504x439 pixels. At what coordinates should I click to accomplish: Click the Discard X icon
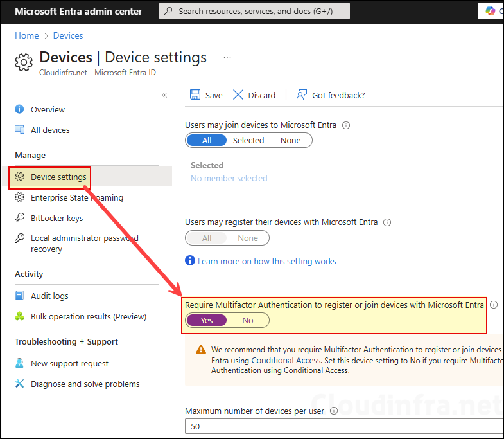pyautogui.click(x=238, y=95)
